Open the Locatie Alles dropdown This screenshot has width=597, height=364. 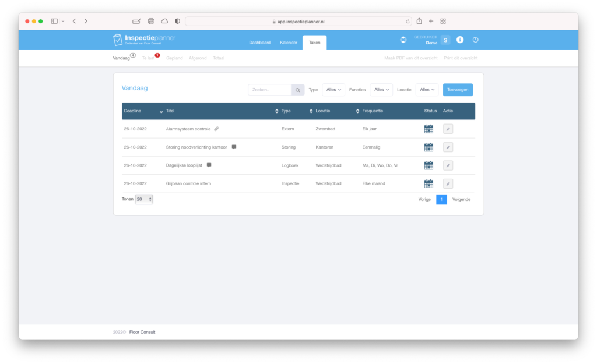tap(427, 90)
